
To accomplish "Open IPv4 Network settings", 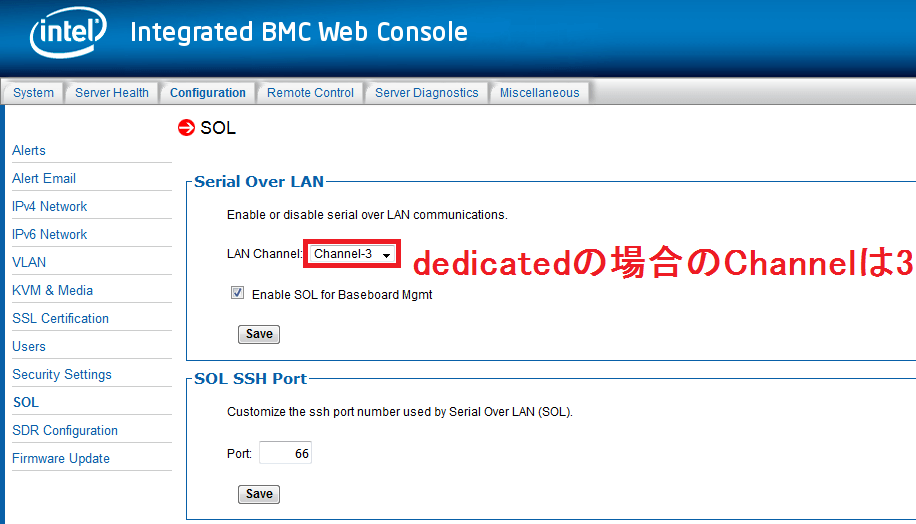I will [50, 207].
